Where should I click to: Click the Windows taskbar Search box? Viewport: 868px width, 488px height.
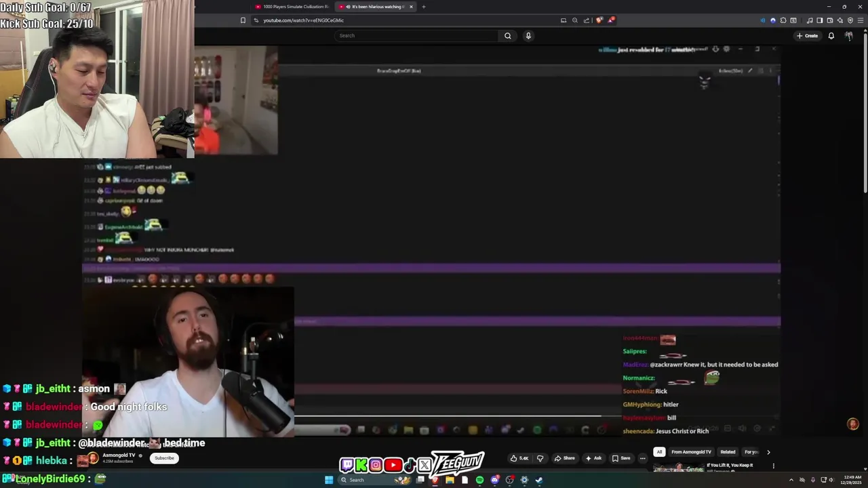point(374,480)
